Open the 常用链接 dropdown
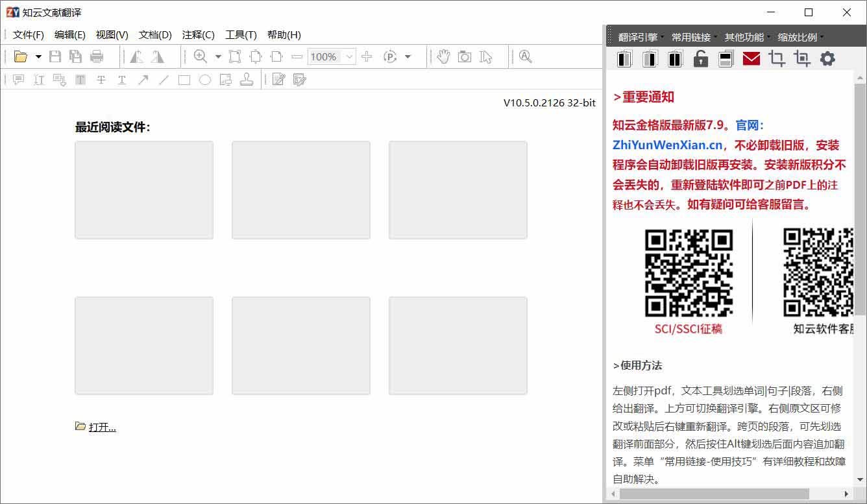Image resolution: width=867 pixels, height=504 pixels. tap(694, 37)
